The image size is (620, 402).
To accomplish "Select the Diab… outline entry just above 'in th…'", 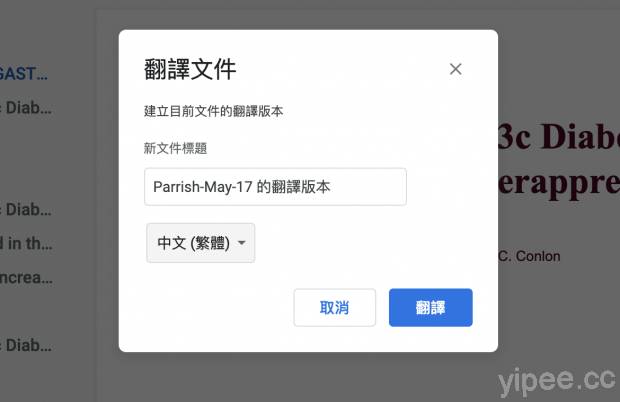I will (x=26, y=209).
